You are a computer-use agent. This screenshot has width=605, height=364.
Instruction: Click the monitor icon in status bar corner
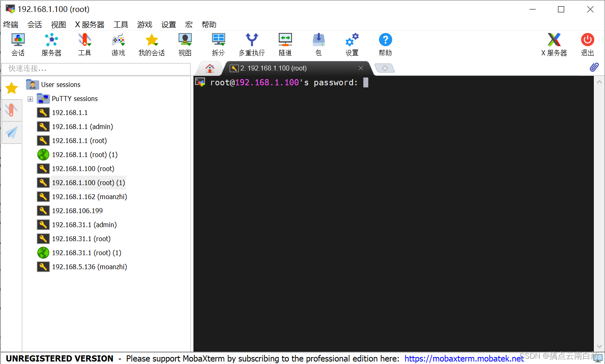[598, 359]
